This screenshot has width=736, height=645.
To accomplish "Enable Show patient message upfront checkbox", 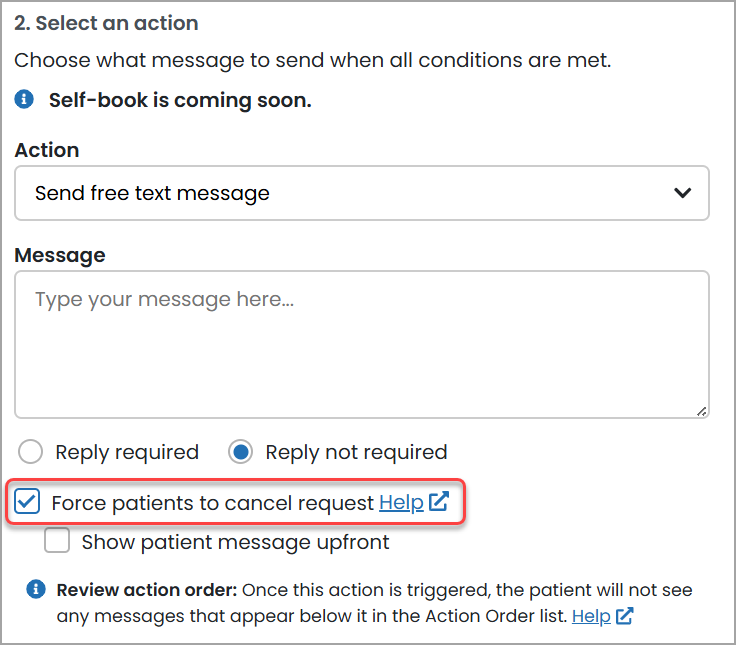I will (57, 542).
